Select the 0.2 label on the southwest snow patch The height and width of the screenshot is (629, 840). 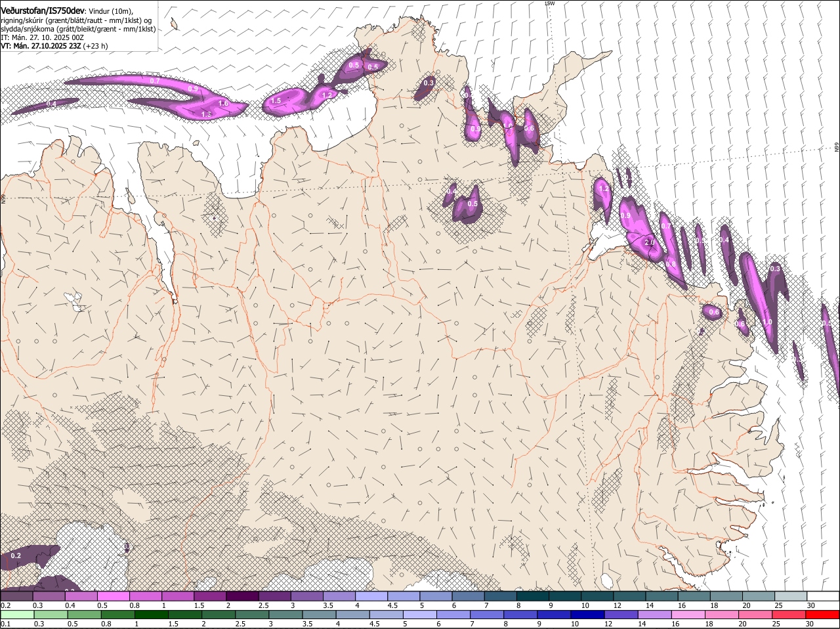coord(16,555)
